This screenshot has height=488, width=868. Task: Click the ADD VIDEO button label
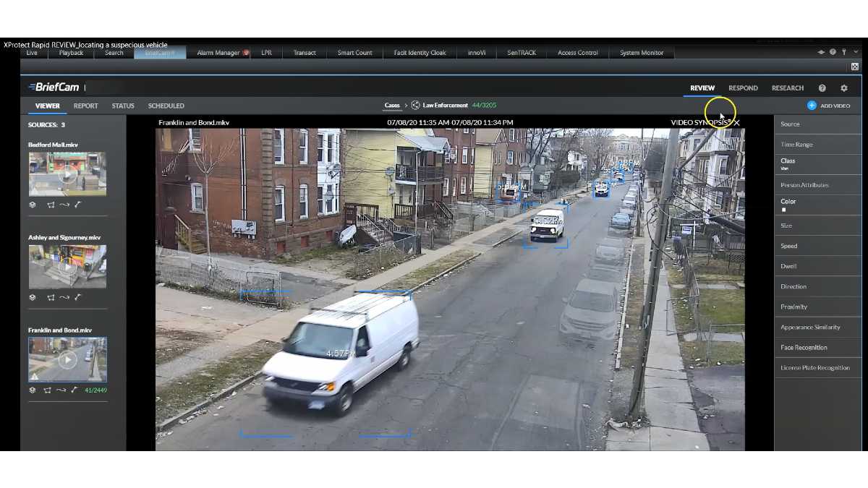point(835,106)
